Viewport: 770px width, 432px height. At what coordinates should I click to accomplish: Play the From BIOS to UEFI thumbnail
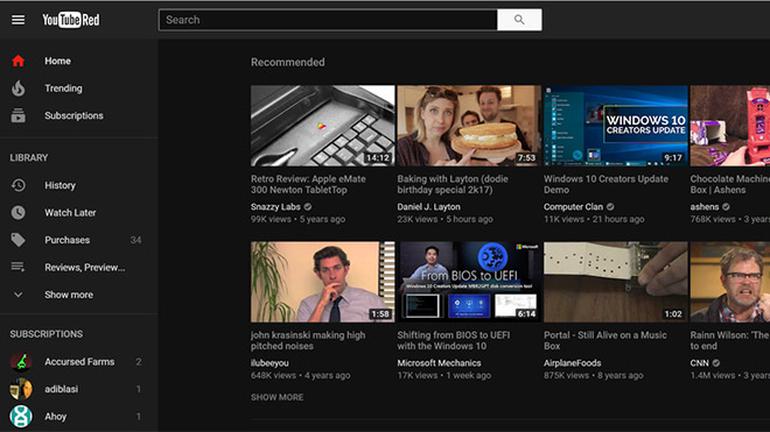470,281
